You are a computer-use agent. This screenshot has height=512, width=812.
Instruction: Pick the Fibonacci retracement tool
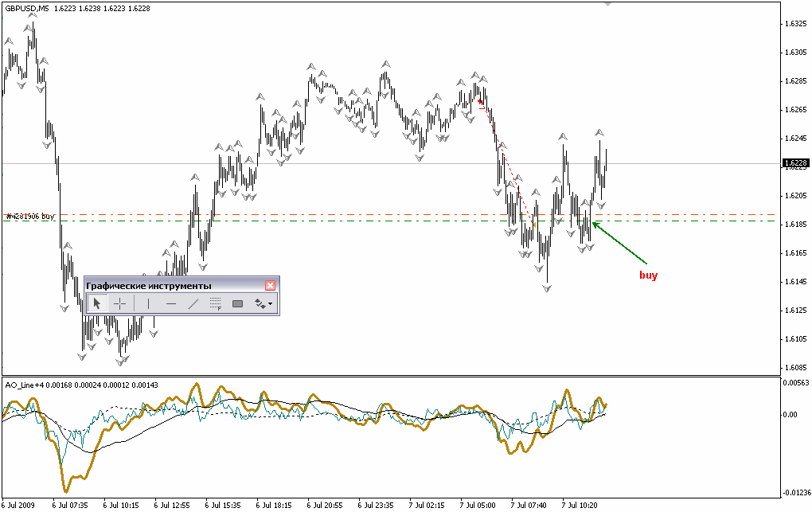pyautogui.click(x=215, y=303)
